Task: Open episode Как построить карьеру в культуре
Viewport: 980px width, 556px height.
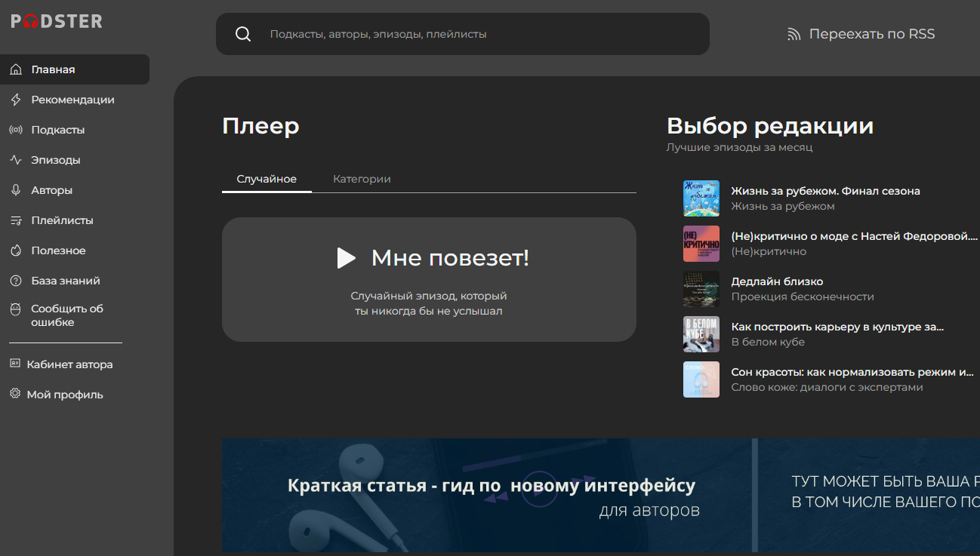Action: (x=837, y=327)
